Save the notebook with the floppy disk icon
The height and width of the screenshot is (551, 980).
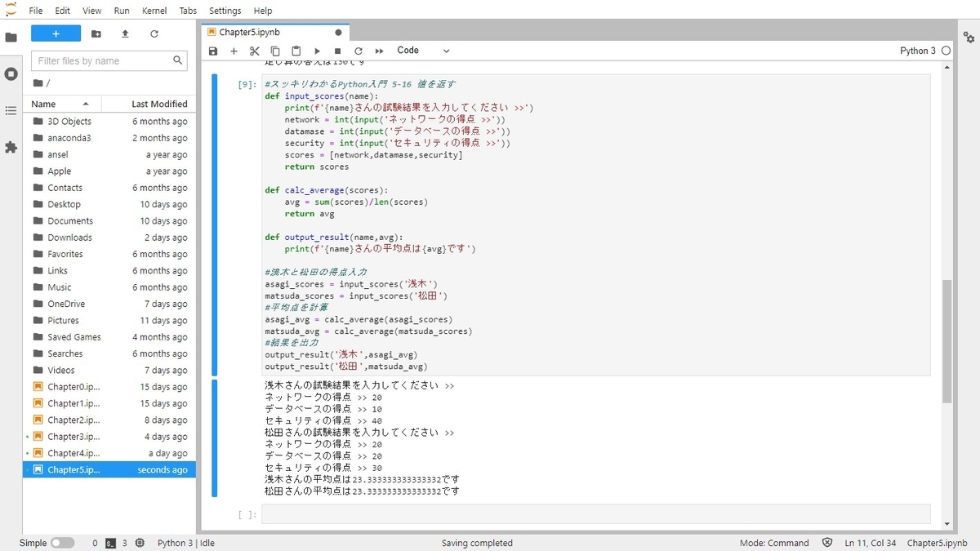pos(213,51)
